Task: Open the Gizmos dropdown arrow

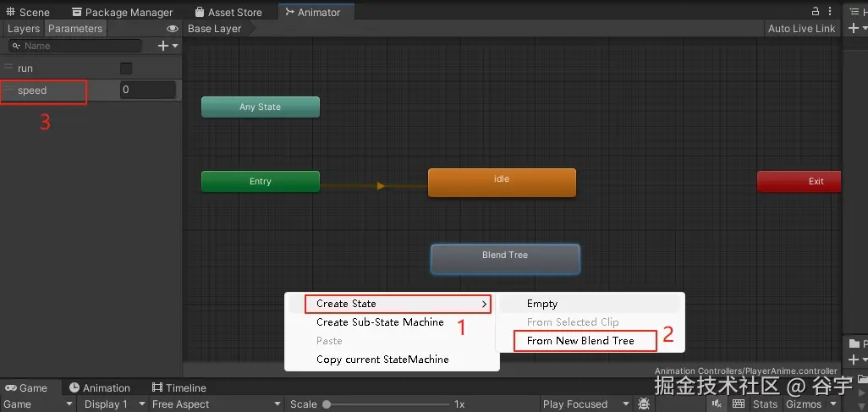Action: coord(833,404)
